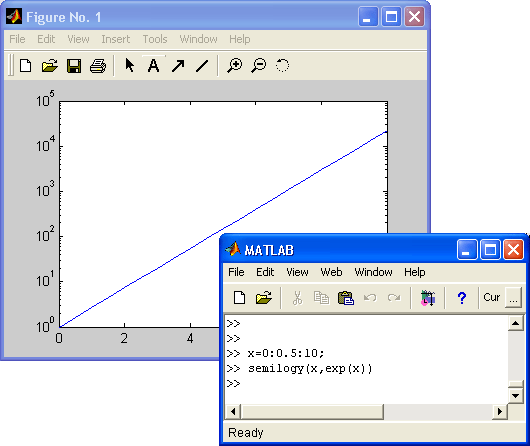
Task: Open Edit menu in MATLAB window
Action: [265, 272]
